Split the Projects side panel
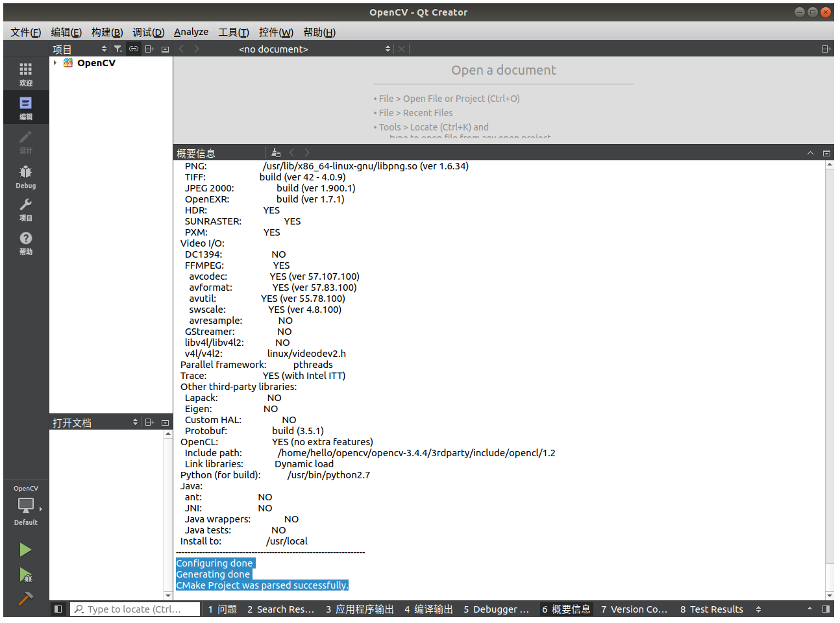This screenshot has height=623, width=840. coord(150,49)
